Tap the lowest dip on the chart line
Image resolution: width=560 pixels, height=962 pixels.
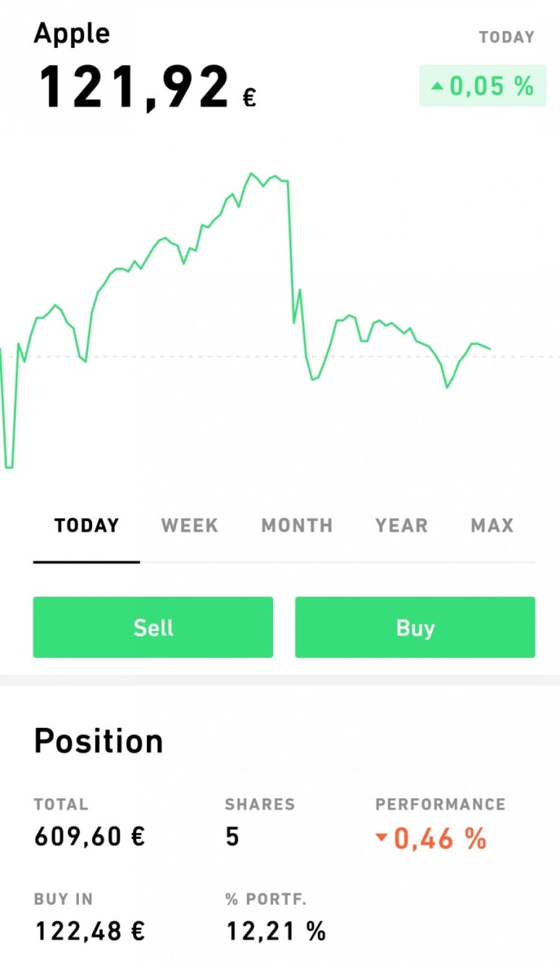(9, 467)
